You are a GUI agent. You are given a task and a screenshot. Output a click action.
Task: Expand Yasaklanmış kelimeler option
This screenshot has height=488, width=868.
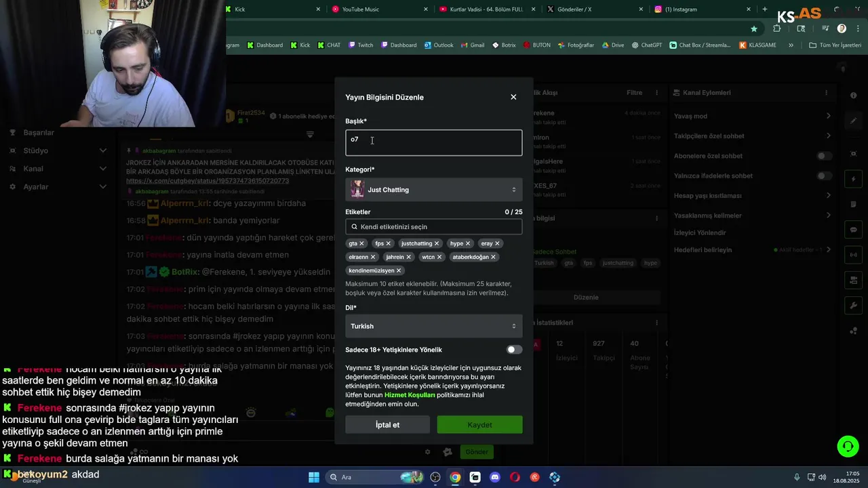828,216
